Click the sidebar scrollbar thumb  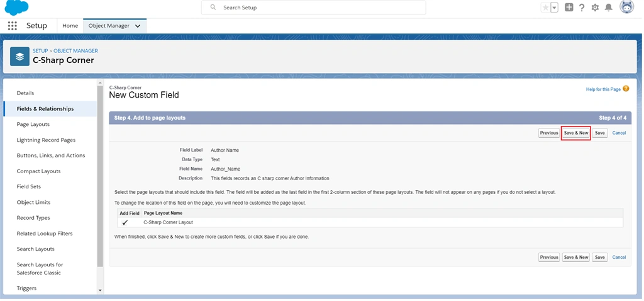pos(100,177)
